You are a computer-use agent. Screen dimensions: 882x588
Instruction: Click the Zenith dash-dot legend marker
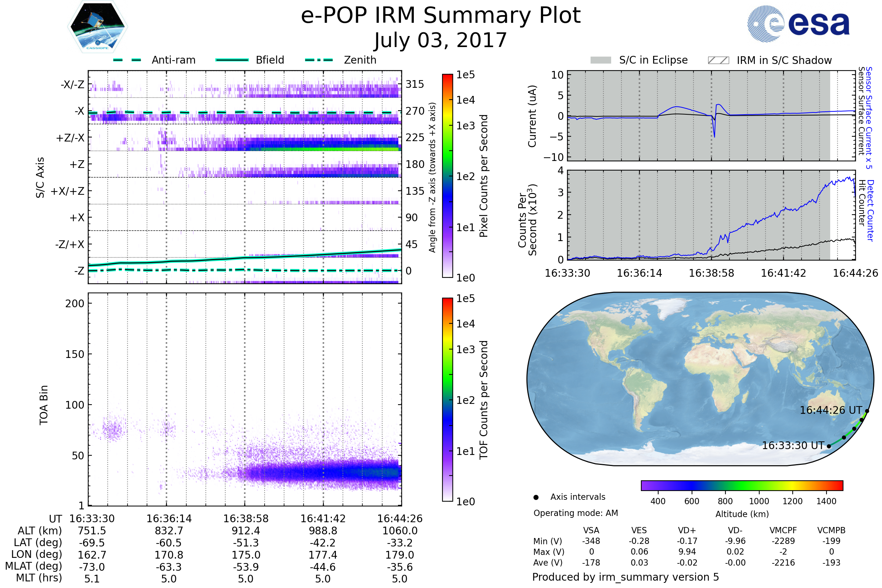319,60
